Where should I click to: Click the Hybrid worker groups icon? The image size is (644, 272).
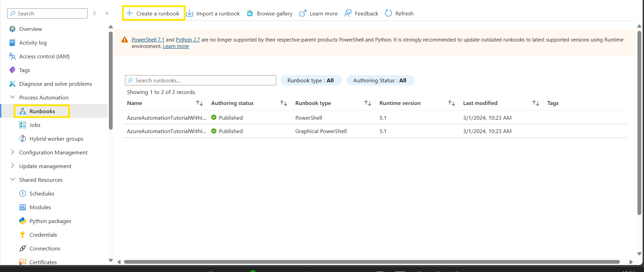[23, 139]
